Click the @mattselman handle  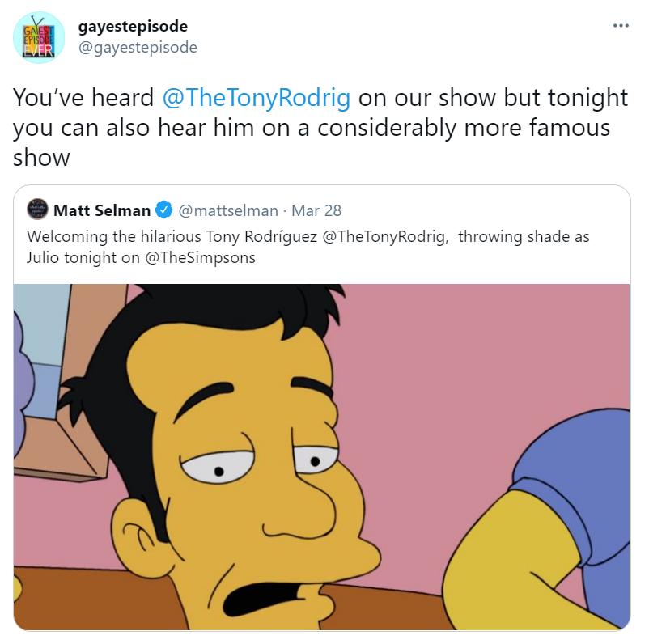click(x=228, y=210)
